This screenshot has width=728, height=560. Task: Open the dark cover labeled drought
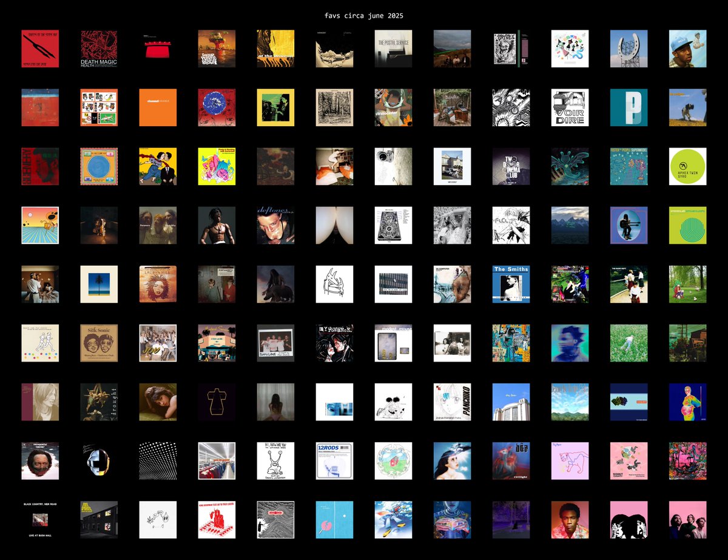[x=99, y=402]
